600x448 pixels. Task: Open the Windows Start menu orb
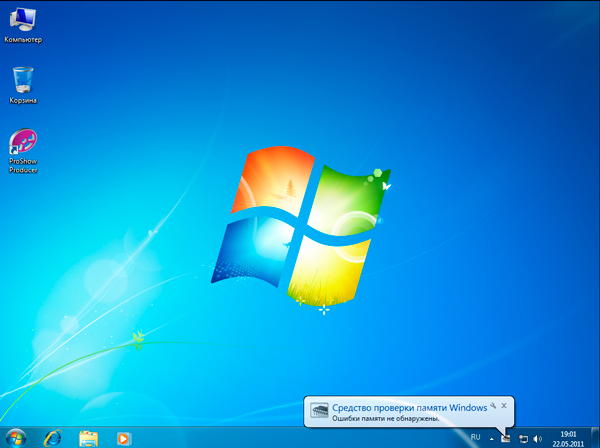(16, 438)
